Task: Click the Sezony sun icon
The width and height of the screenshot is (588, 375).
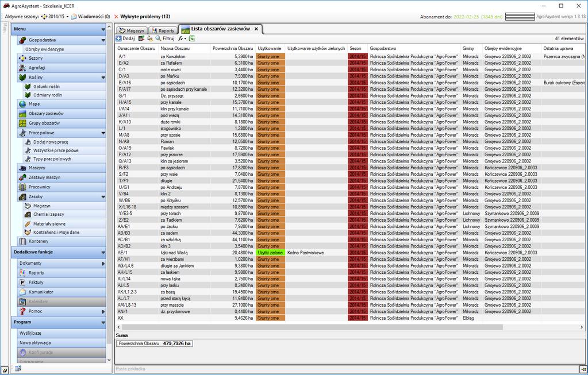Action: point(22,58)
